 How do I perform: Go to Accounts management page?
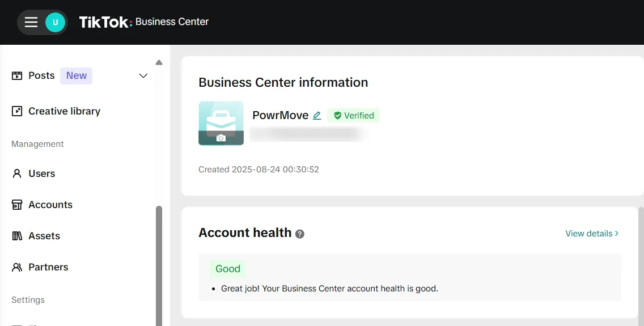coord(50,205)
